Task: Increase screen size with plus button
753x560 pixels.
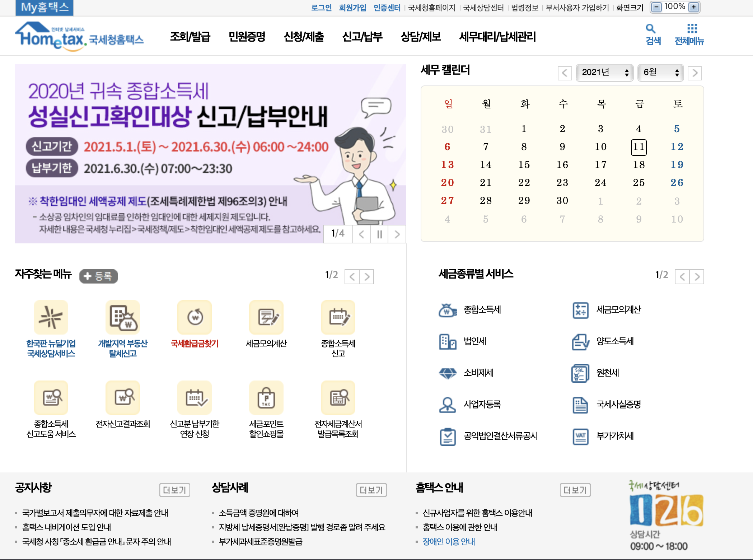Action: (x=694, y=7)
